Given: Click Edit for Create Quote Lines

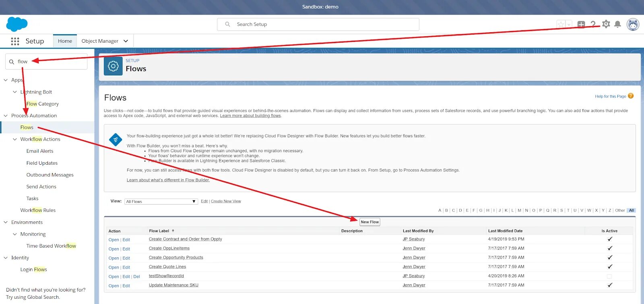Looking at the screenshot, I should [x=126, y=267].
